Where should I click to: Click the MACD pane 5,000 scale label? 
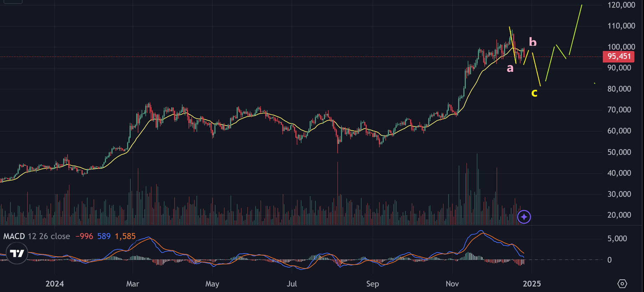(x=617, y=239)
